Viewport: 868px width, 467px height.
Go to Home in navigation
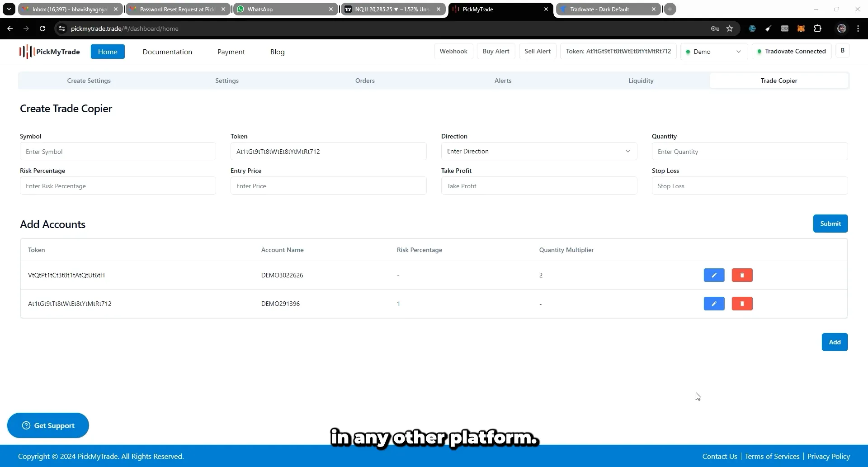(108, 52)
